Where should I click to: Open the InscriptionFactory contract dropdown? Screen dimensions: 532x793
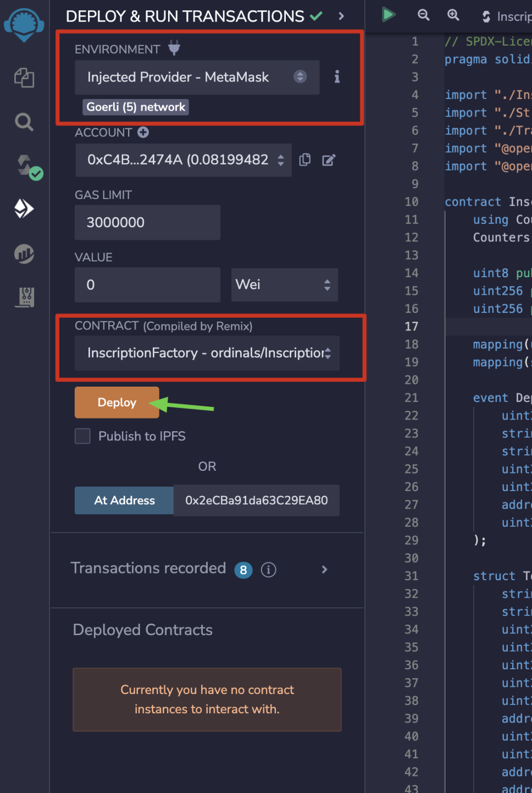(x=207, y=353)
